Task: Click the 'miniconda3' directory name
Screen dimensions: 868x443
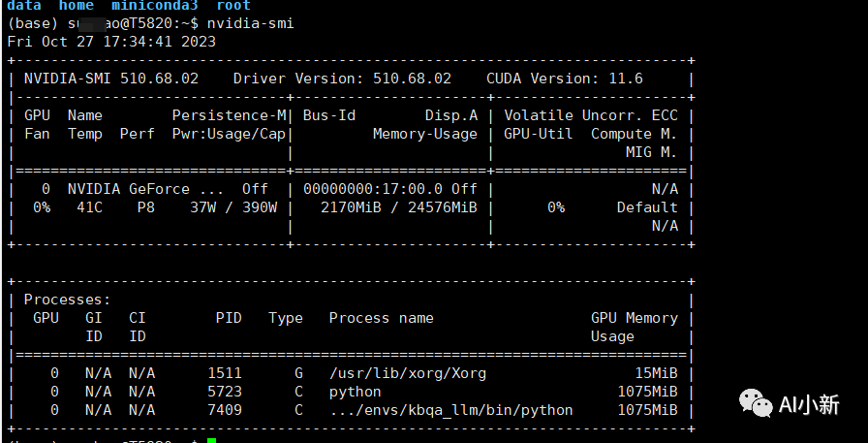Action: (155, 6)
